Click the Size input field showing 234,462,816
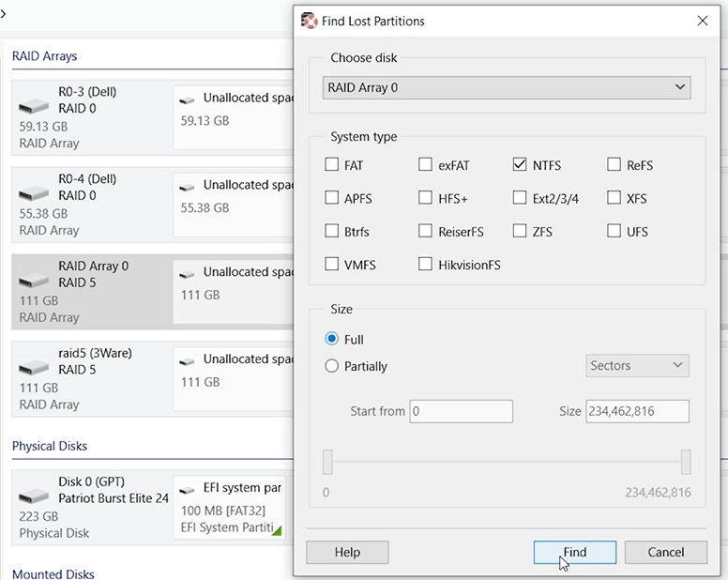The height and width of the screenshot is (580, 728). pos(637,411)
